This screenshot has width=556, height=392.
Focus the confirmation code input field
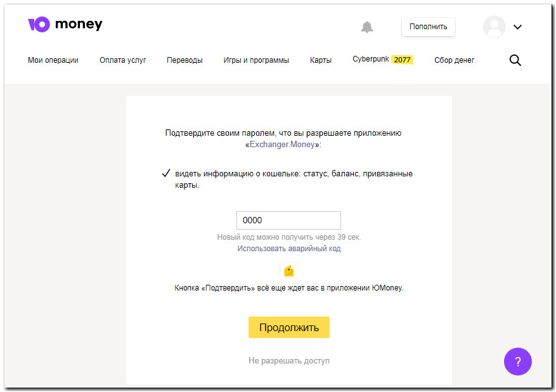(288, 220)
